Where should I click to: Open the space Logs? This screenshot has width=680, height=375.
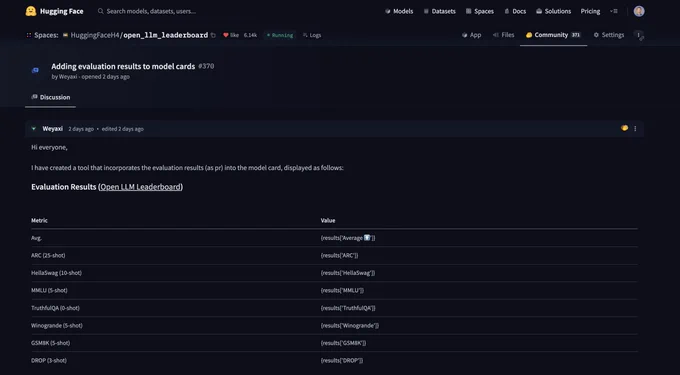(x=312, y=35)
